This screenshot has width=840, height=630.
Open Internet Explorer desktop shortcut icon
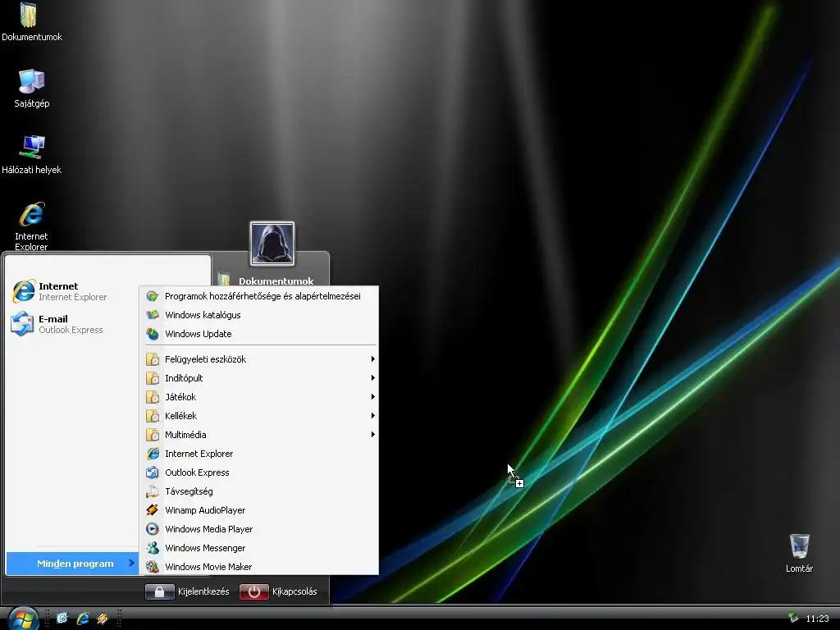point(32,215)
